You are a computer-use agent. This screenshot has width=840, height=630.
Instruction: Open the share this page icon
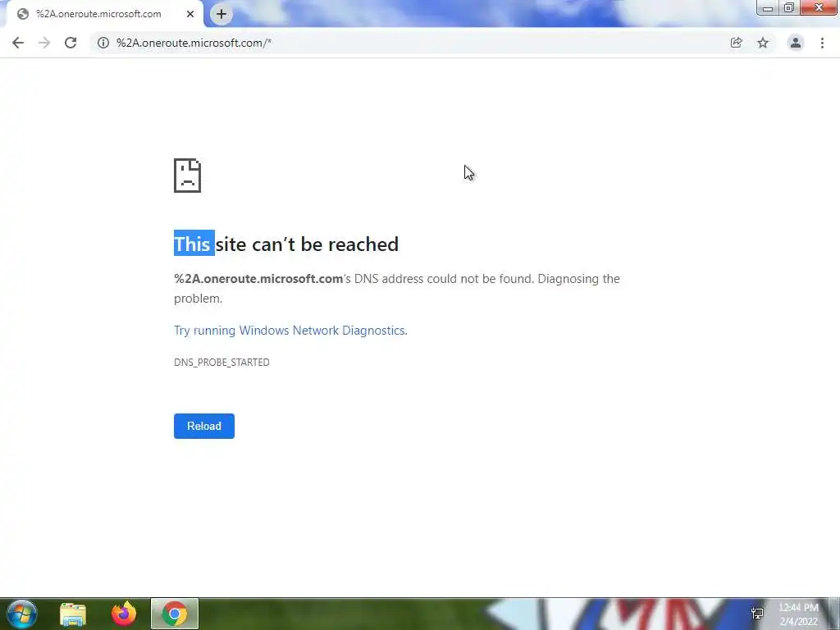coord(736,43)
